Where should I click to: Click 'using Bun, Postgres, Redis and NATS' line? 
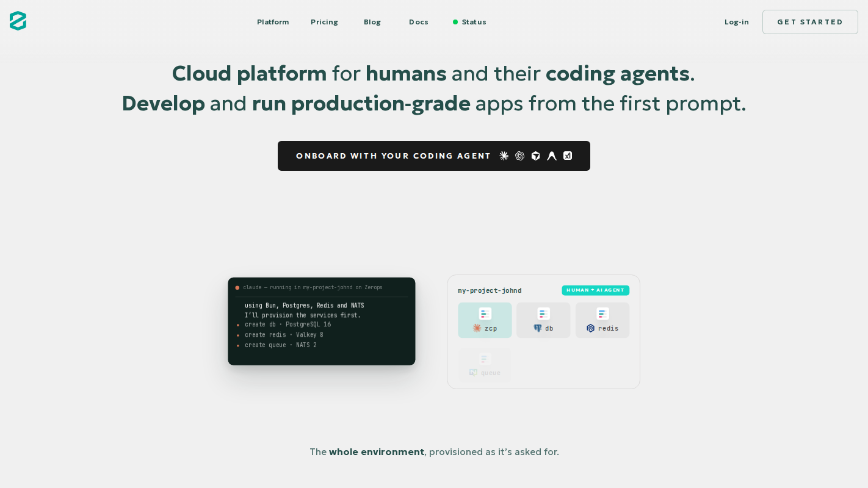304,306
